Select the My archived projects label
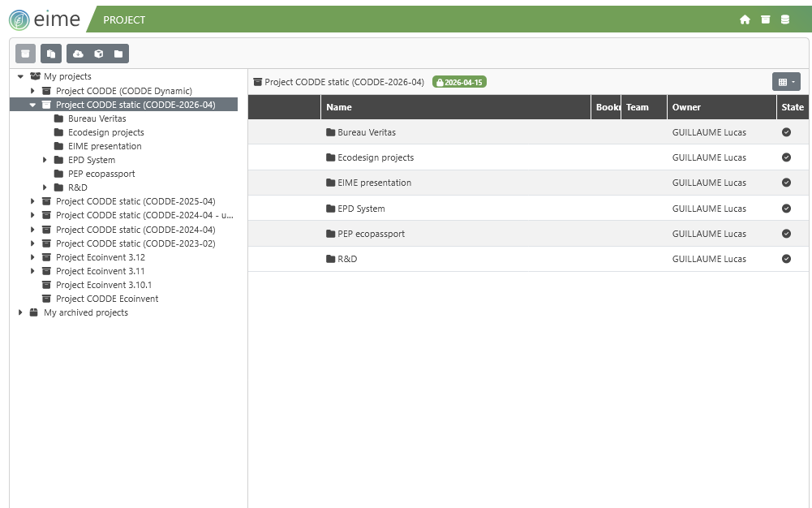Viewport: 812px width, 508px height. pyautogui.click(x=85, y=312)
